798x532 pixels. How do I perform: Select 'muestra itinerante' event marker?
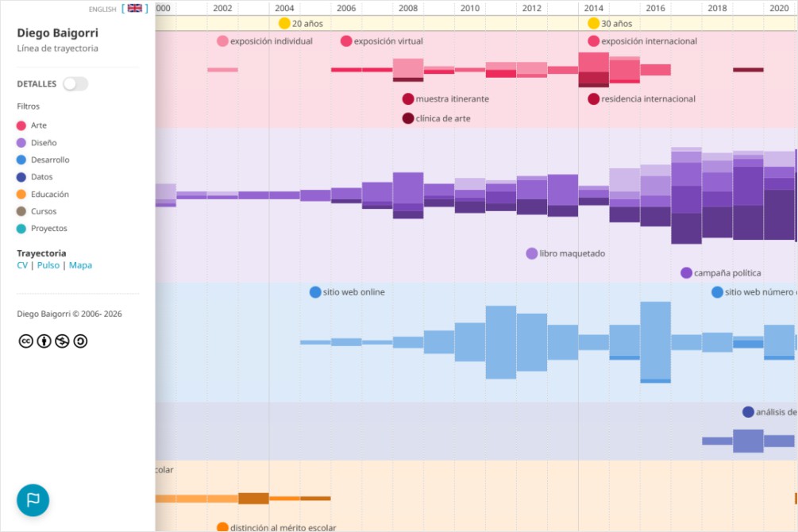pos(408,98)
